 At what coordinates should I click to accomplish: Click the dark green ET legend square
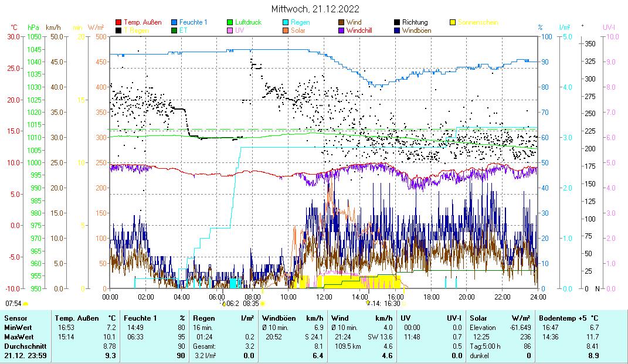coord(175,30)
